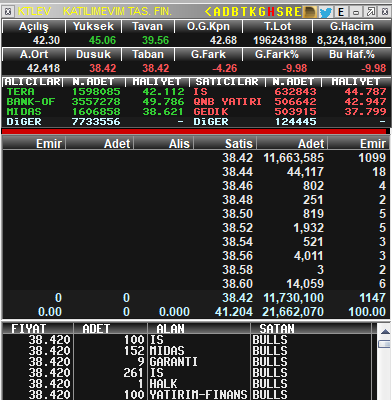Click the scroll up arrow in trades list
Image resolution: width=392 pixels, height=400 pixels.
tap(385, 331)
